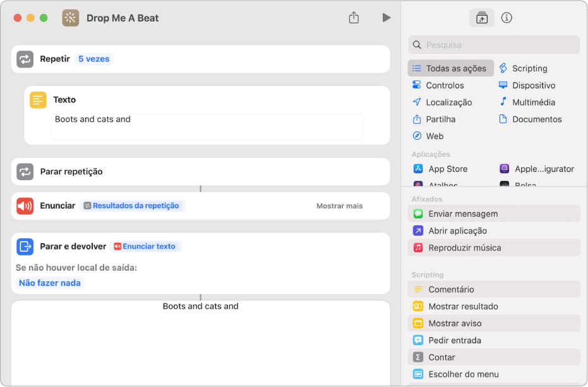This screenshot has width=588, height=387.
Task: Open the Controlos category
Action: [x=438, y=85]
